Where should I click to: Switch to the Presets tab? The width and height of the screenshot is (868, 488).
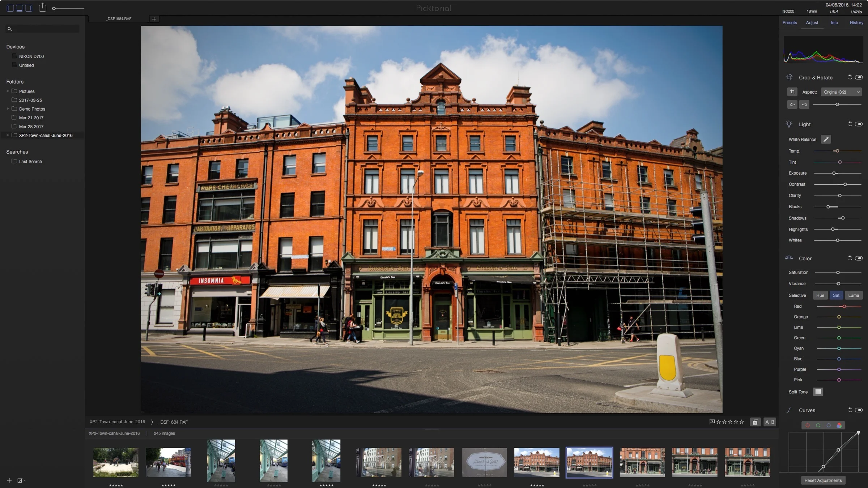pos(790,22)
